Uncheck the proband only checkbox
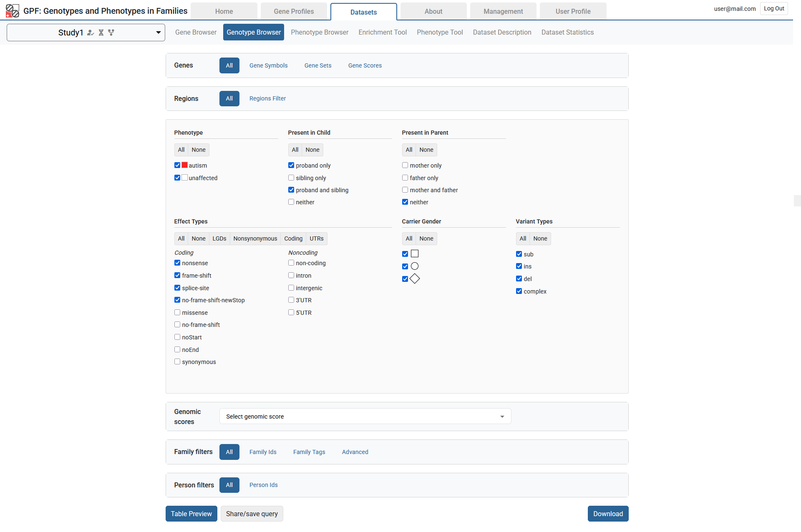This screenshot has width=801, height=532. tap(291, 165)
